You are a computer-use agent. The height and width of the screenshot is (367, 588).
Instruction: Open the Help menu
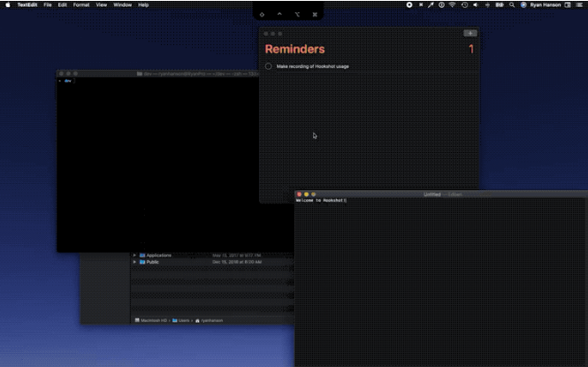click(143, 5)
